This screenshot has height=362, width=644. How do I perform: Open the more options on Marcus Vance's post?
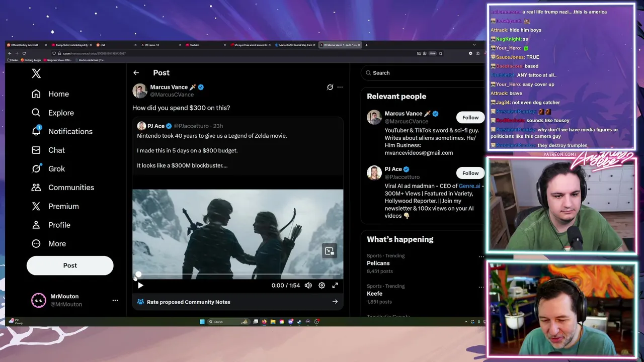click(340, 87)
